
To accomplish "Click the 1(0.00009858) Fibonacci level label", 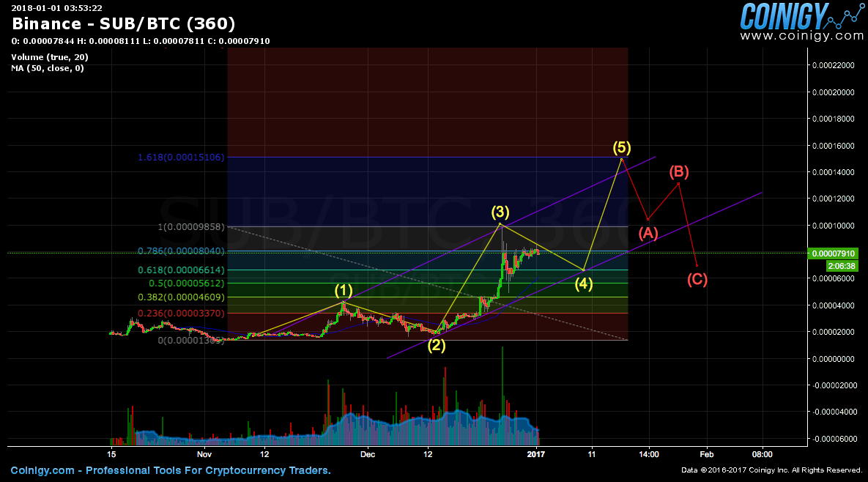I will (x=191, y=227).
